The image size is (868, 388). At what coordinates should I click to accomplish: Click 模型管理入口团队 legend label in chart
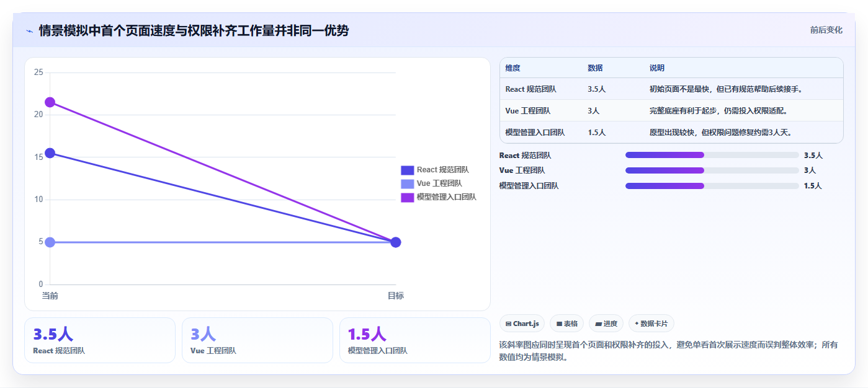pyautogui.click(x=447, y=197)
